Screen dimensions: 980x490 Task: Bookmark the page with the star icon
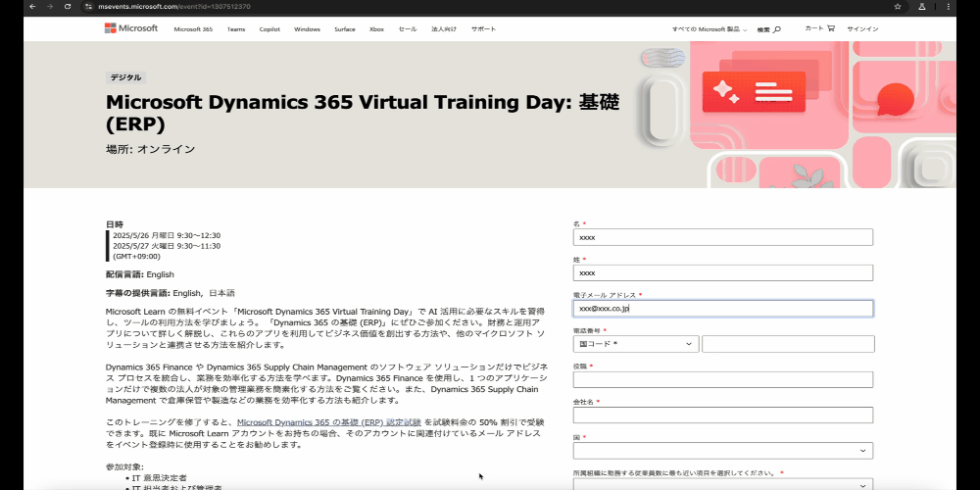(898, 6)
